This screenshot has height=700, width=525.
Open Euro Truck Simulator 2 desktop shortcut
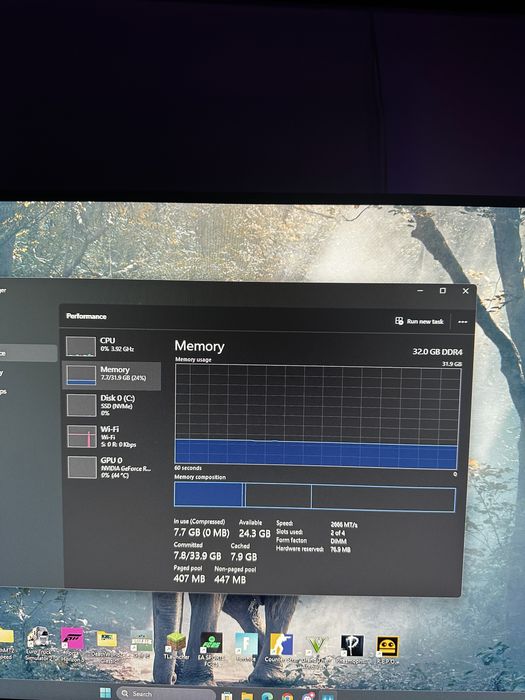click(x=38, y=643)
